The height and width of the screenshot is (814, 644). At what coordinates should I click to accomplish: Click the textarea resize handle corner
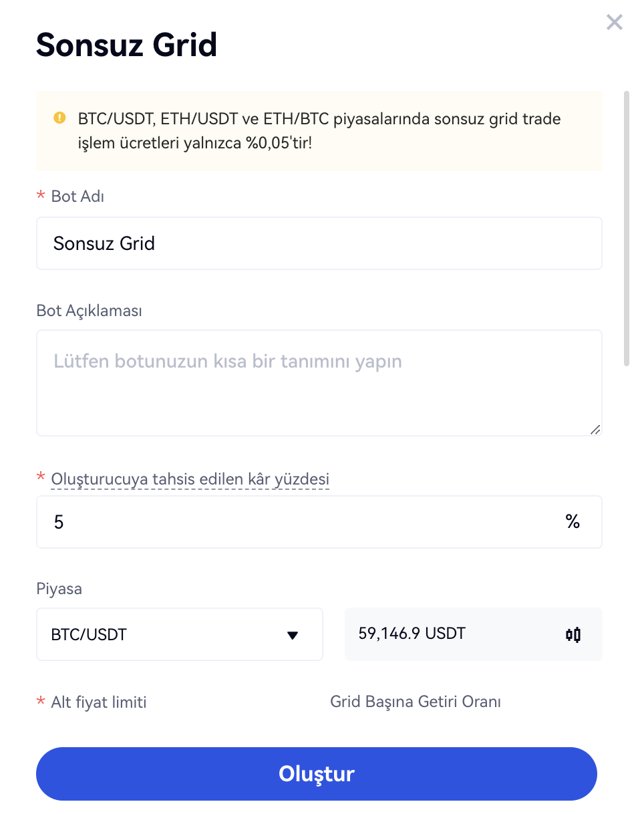(x=595, y=430)
